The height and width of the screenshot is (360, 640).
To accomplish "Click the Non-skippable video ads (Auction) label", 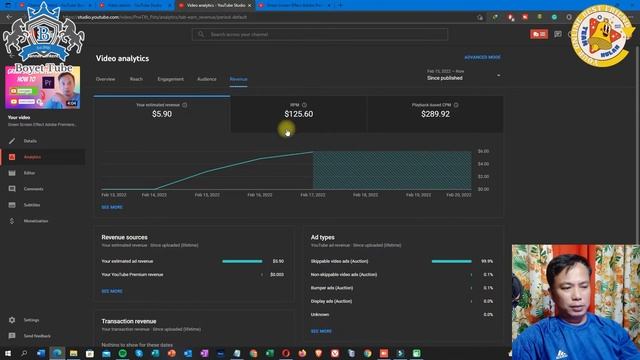I will tap(344, 275).
